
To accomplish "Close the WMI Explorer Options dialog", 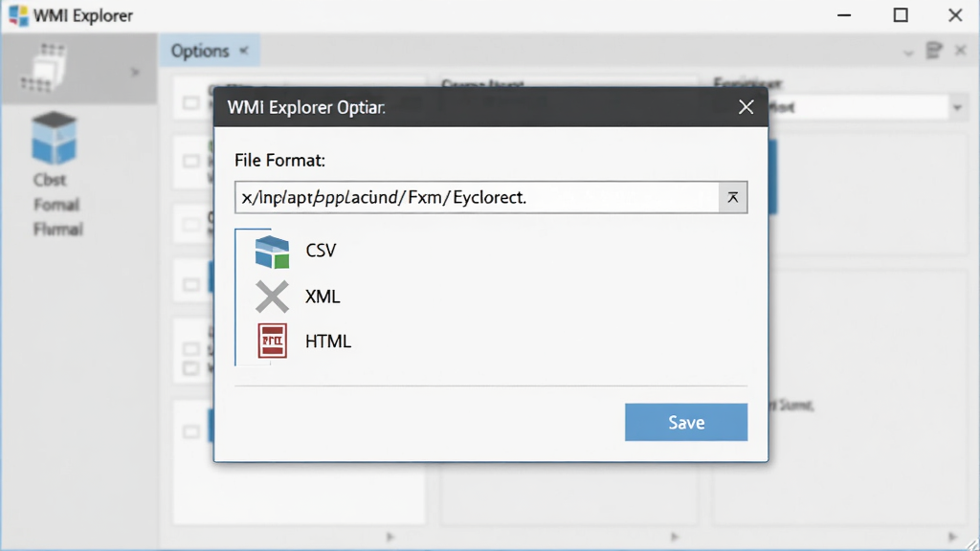I will pos(746,107).
